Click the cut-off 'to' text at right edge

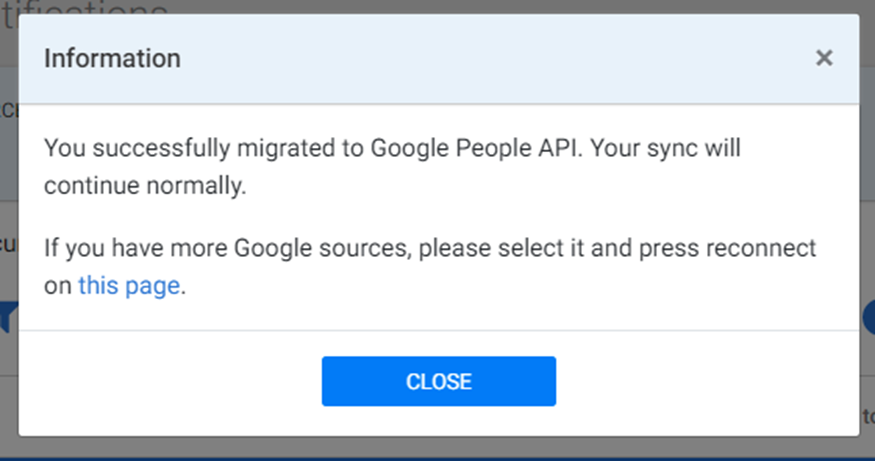868,416
